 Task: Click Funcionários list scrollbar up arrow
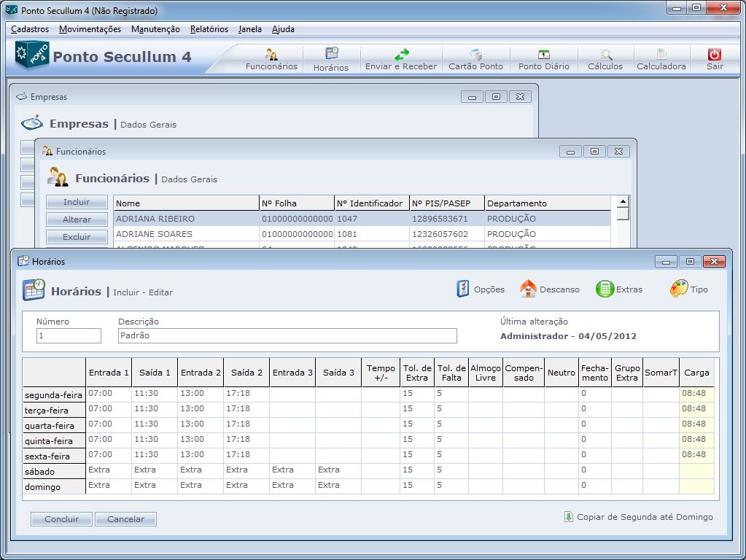[623, 202]
